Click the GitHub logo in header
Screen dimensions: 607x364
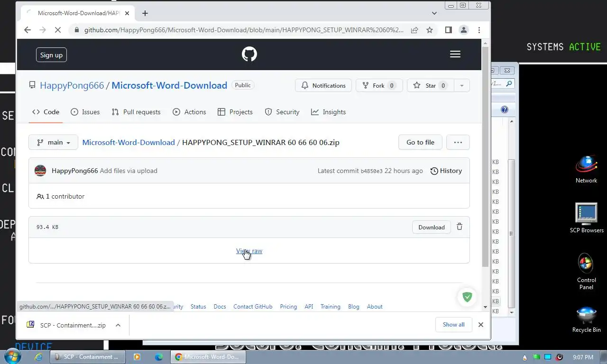coord(249,54)
